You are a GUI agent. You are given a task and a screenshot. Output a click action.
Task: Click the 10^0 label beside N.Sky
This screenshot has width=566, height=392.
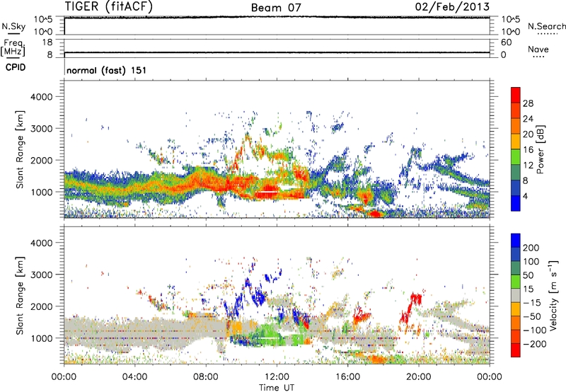tap(43, 32)
